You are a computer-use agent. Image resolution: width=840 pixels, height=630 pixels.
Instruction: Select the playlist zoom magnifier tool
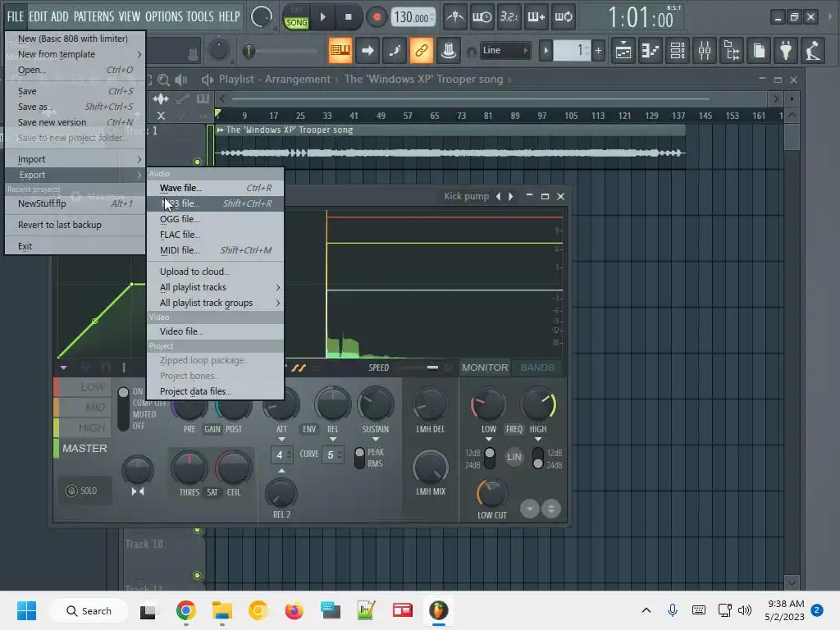tap(164, 80)
